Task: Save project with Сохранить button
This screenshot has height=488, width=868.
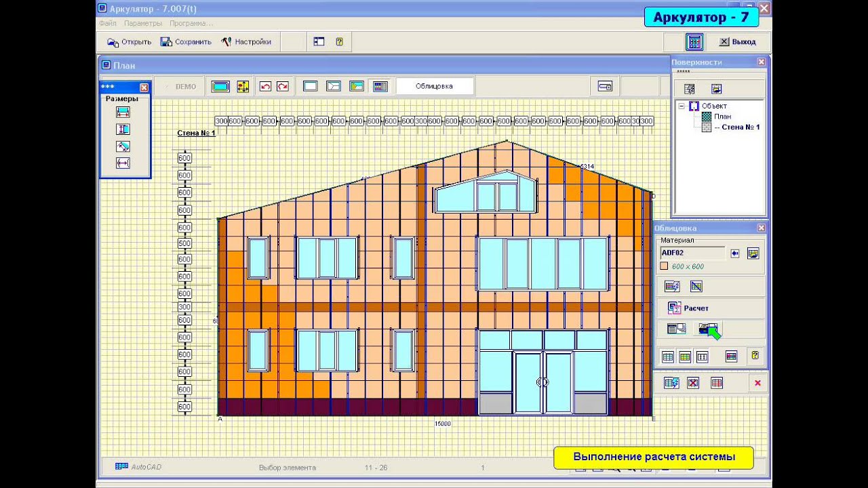Action: point(186,42)
